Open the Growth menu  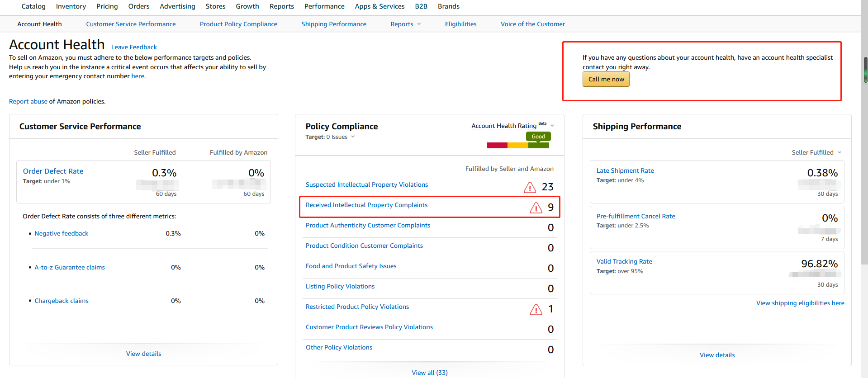pyautogui.click(x=247, y=6)
